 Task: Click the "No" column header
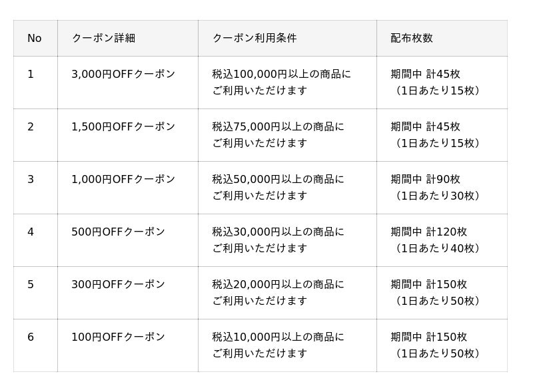tap(35, 39)
